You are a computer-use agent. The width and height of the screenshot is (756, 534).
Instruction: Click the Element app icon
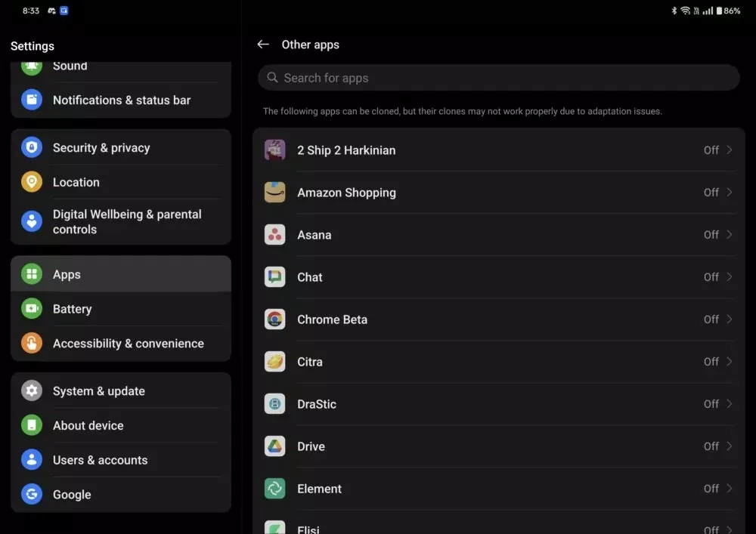click(274, 489)
